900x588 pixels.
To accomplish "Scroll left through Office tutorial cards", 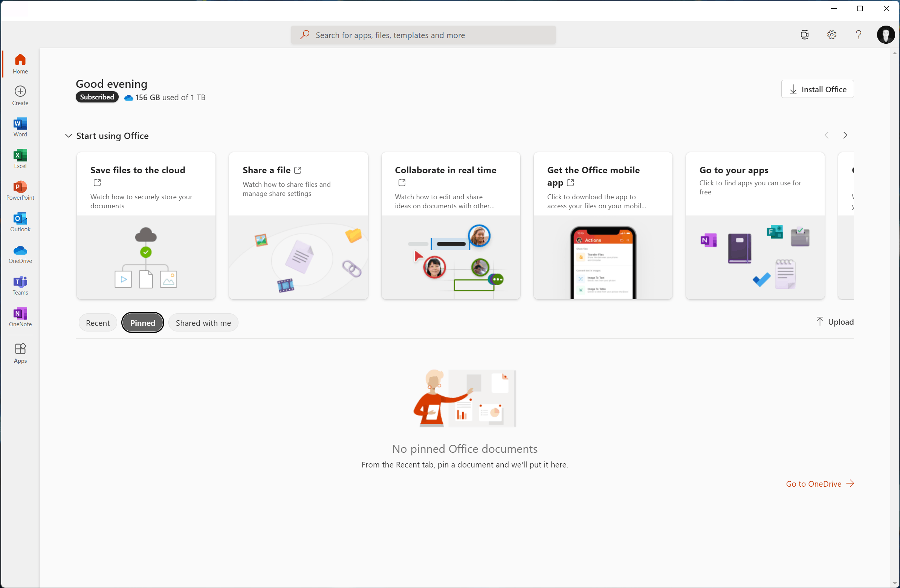I will 826,135.
